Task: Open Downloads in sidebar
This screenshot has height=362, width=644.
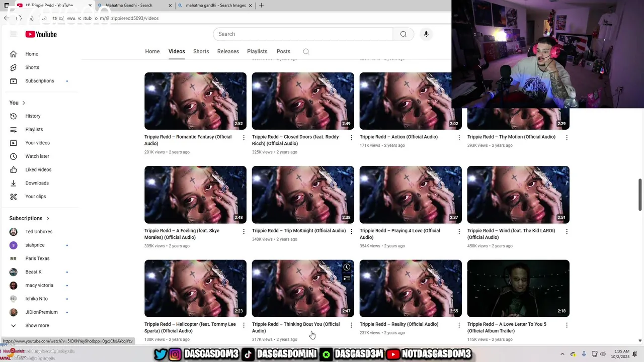Action: coord(40,183)
